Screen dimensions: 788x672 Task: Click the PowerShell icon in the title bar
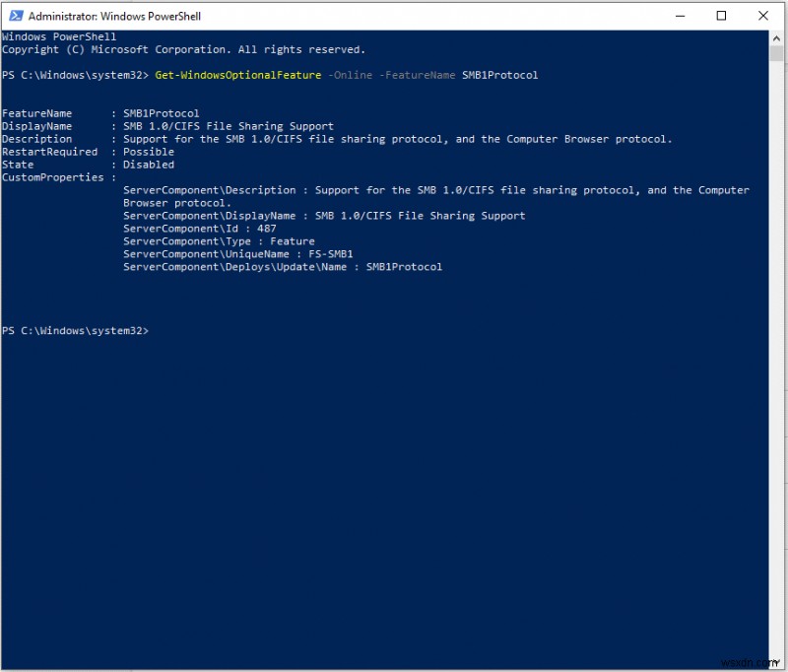tap(14, 17)
